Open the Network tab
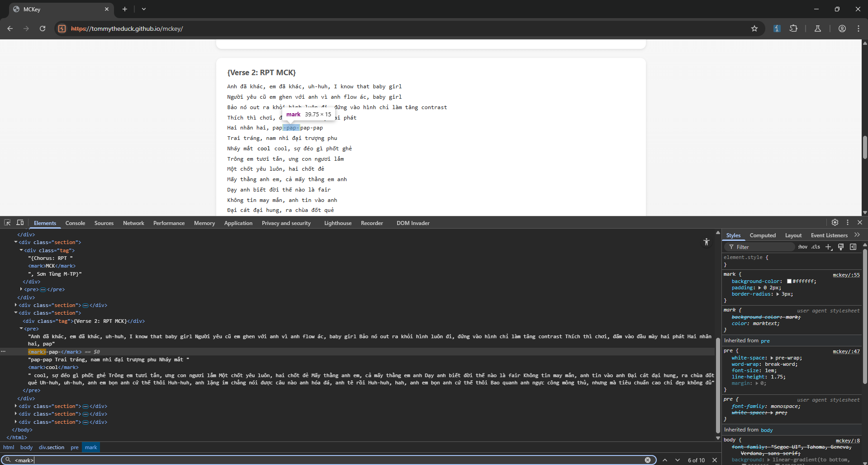This screenshot has height=465, width=868. pos(133,223)
